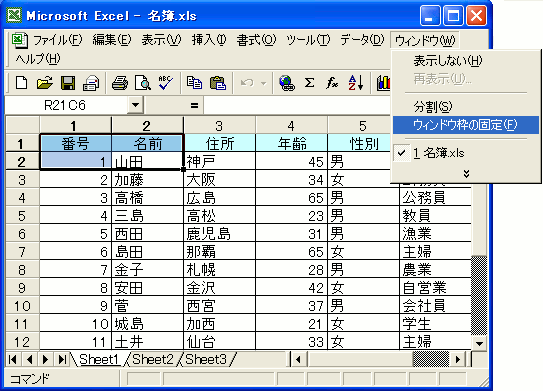Image resolution: width=543 pixels, height=391 pixels.
Task: Click the Select All corner button
Action: tap(22, 126)
